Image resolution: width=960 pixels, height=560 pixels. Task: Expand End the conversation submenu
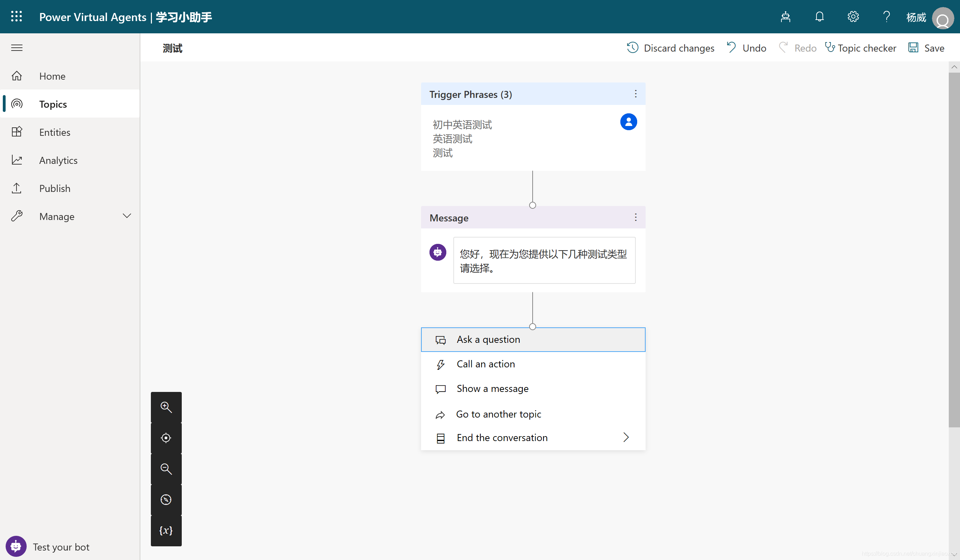click(626, 437)
